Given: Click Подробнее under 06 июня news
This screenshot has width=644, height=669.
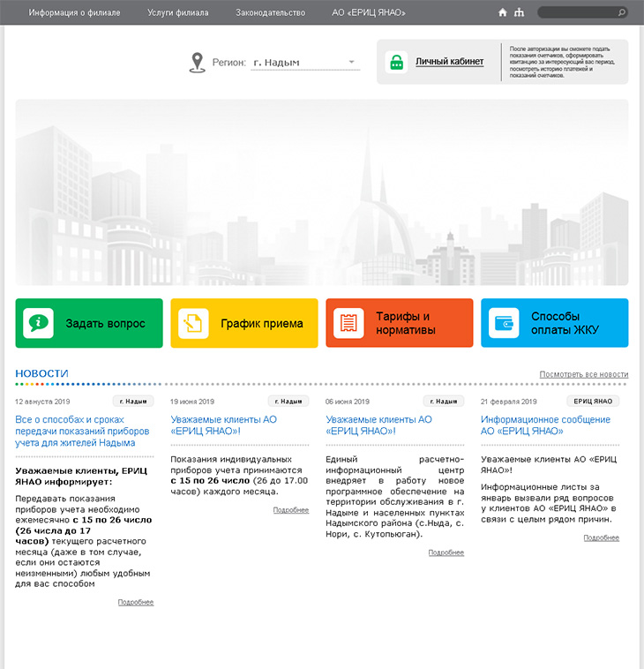Looking at the screenshot, I should (446, 552).
